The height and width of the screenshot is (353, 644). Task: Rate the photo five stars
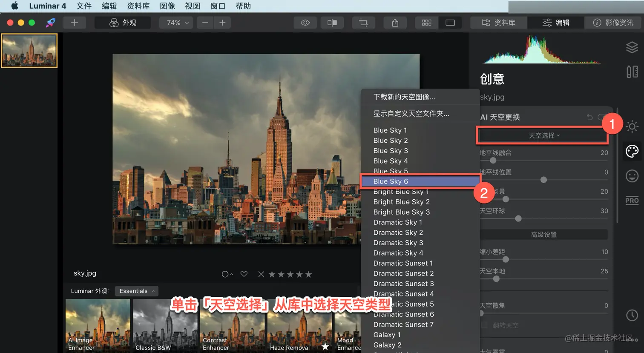308,274
